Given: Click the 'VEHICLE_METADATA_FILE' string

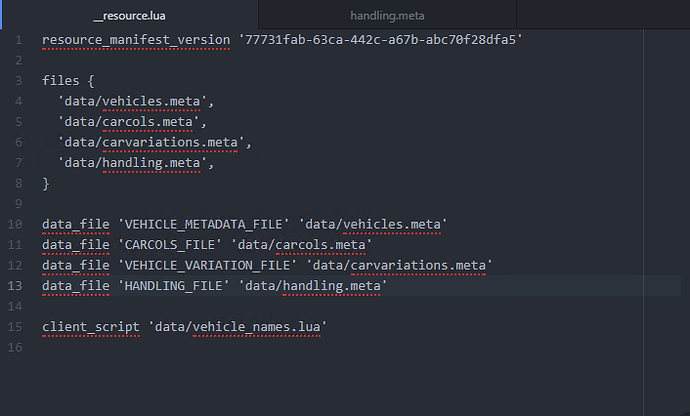Looking at the screenshot, I should 206,224.
